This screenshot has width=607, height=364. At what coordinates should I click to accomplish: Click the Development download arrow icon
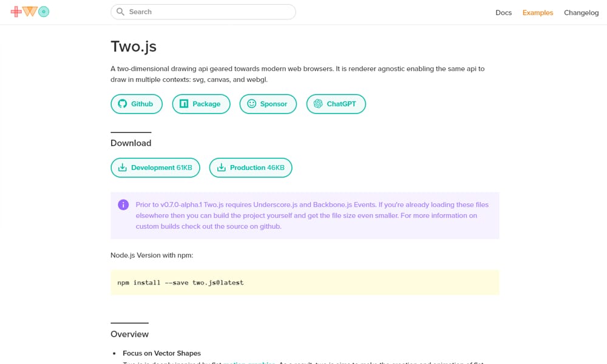[123, 167]
